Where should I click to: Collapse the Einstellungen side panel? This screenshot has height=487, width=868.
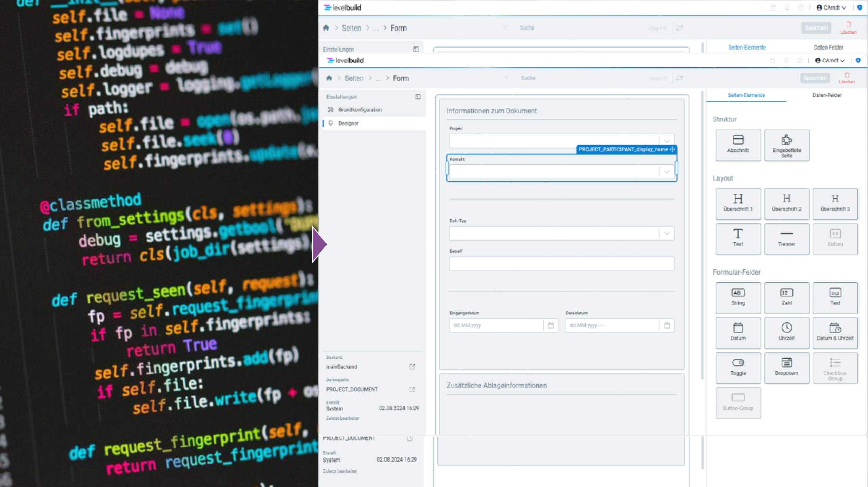(x=418, y=97)
